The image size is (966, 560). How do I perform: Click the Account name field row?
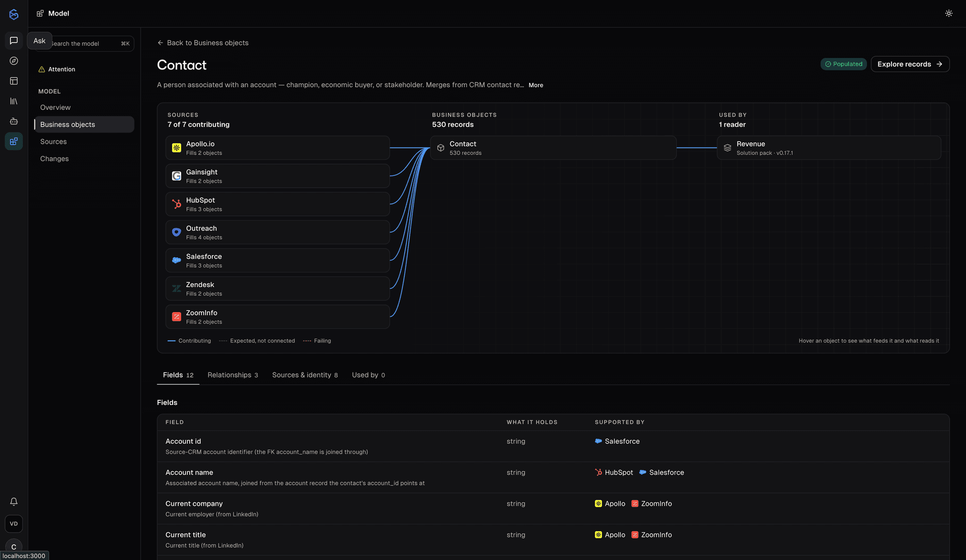(553, 478)
